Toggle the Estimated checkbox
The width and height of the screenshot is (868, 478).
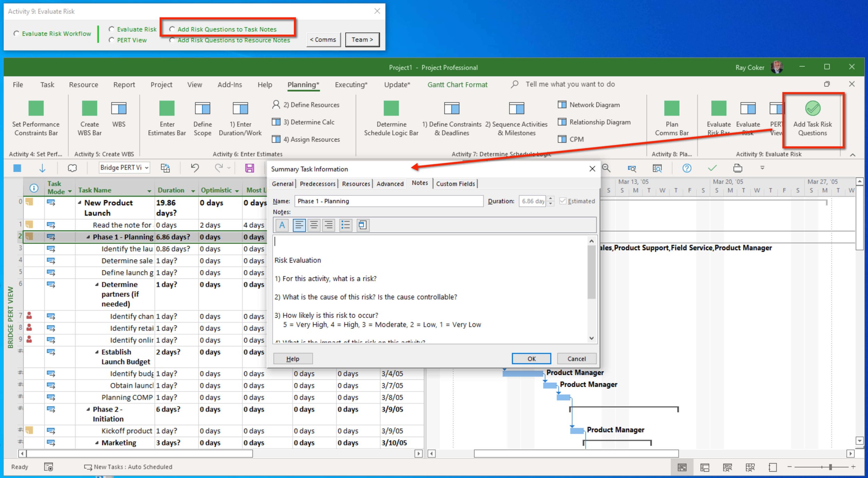[563, 201]
